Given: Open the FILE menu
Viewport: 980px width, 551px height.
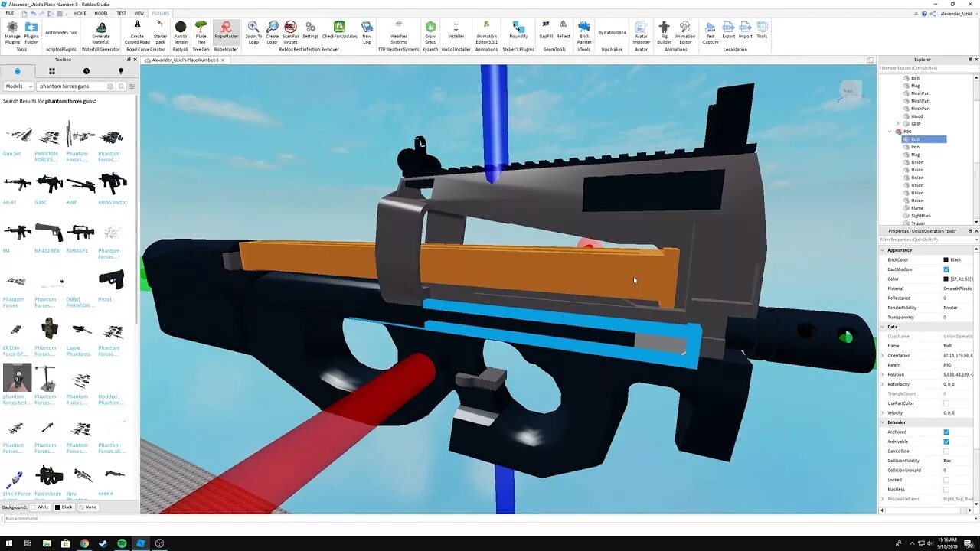Looking at the screenshot, I should click(x=10, y=13).
